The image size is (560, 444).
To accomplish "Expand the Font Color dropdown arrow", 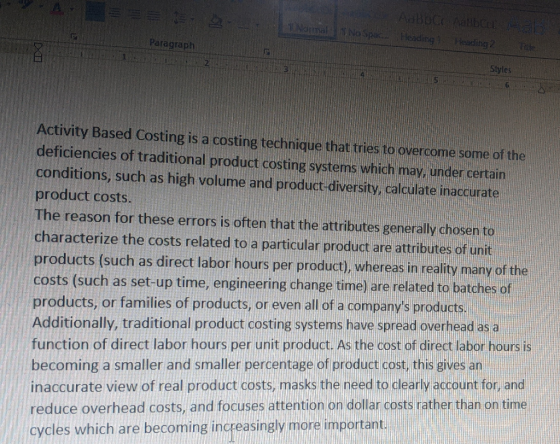I will coord(72,9).
